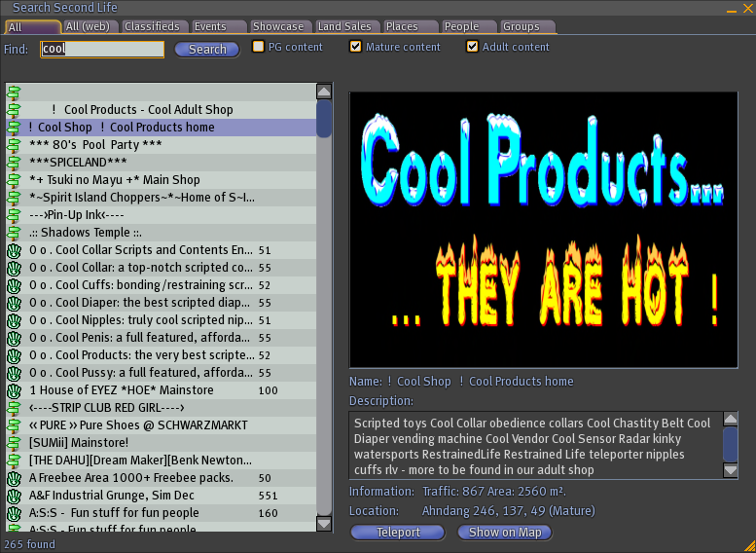Click signpost icon beside [SUMii] Mainstore!
This screenshot has height=553, width=756.
tap(14, 443)
